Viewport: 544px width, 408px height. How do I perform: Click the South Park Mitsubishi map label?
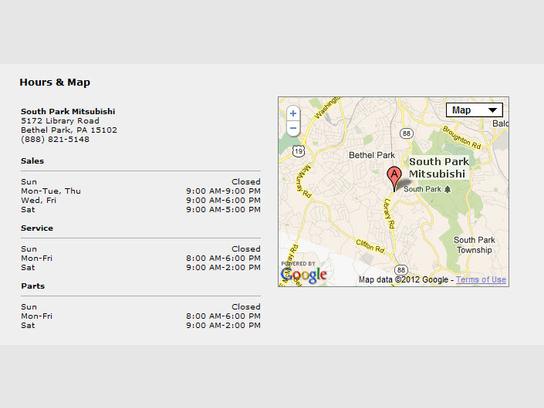click(x=439, y=168)
